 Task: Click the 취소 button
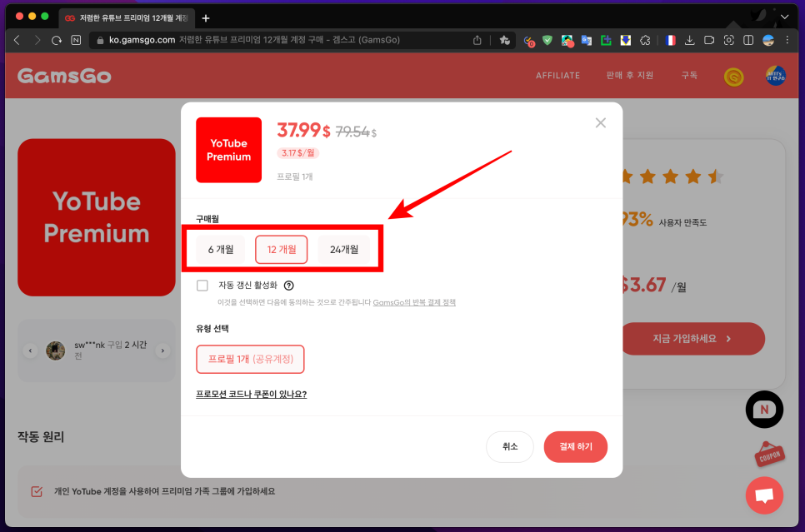pyautogui.click(x=510, y=446)
